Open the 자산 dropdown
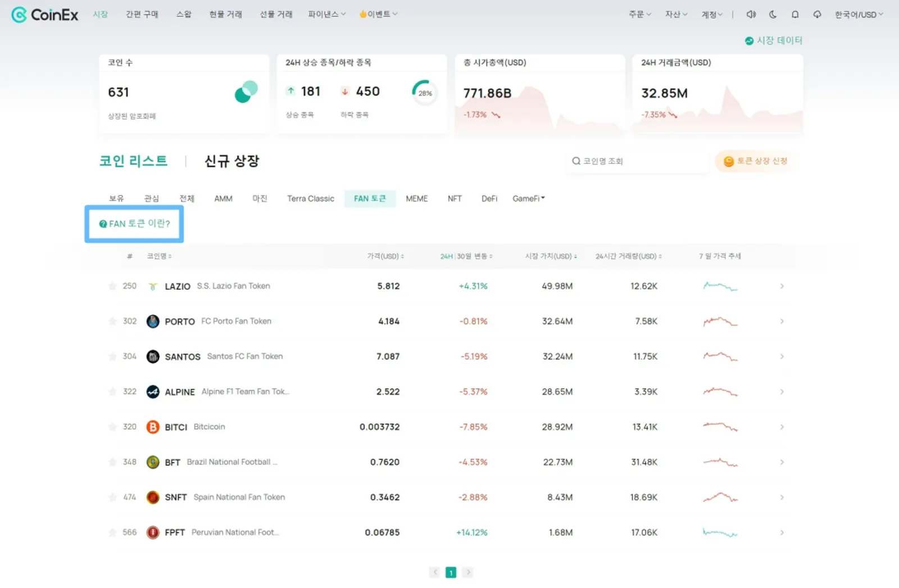Screen dimensions: 899x588 click(676, 15)
